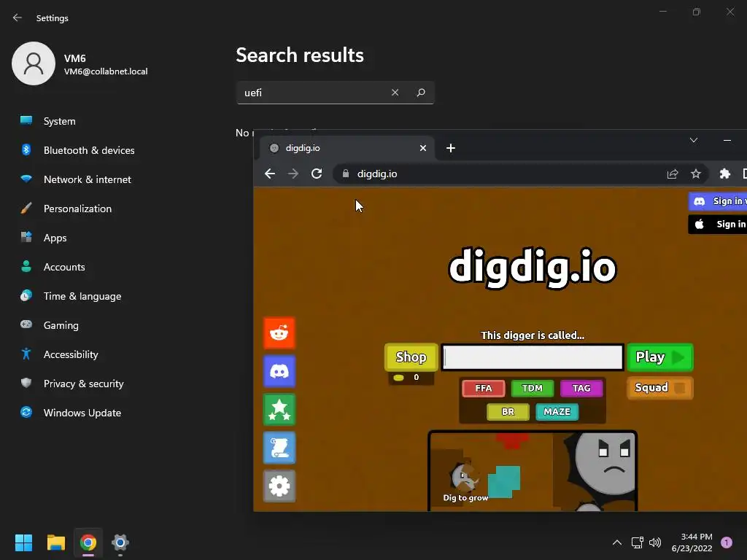Go back in the Settings window
The height and width of the screenshot is (560, 747).
point(18,17)
